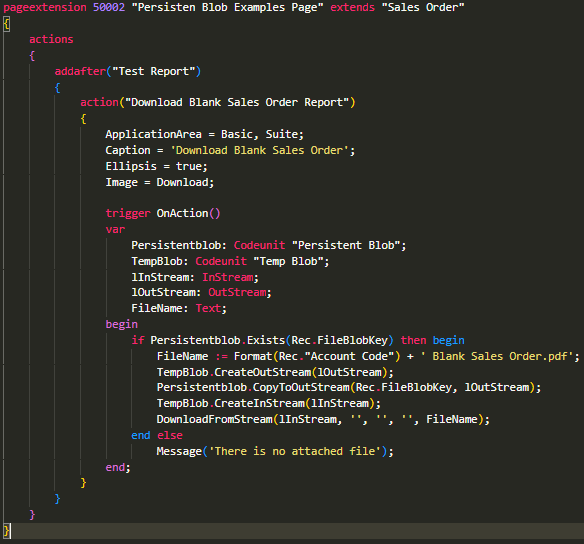Place cursor in "Test Report" anchor string
This screenshot has height=544, width=584.
click(153, 71)
